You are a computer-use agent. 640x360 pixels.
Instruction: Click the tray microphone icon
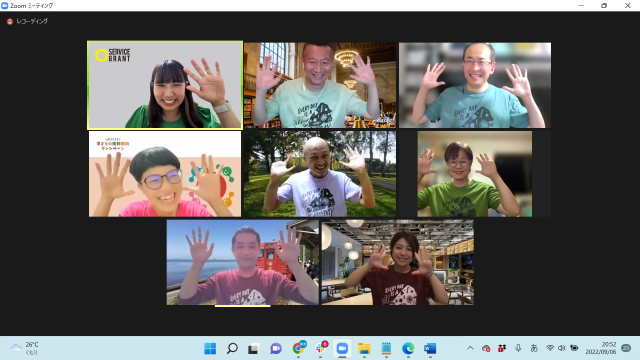(518, 348)
